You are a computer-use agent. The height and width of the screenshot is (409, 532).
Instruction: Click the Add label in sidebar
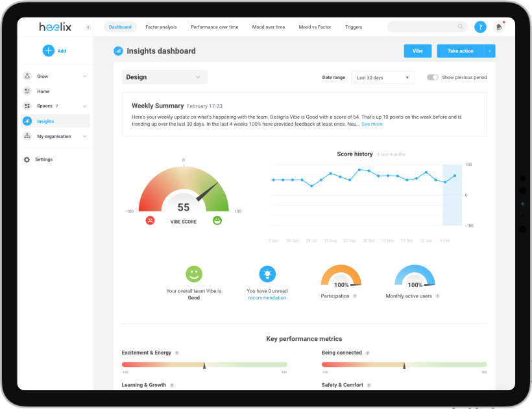[62, 51]
